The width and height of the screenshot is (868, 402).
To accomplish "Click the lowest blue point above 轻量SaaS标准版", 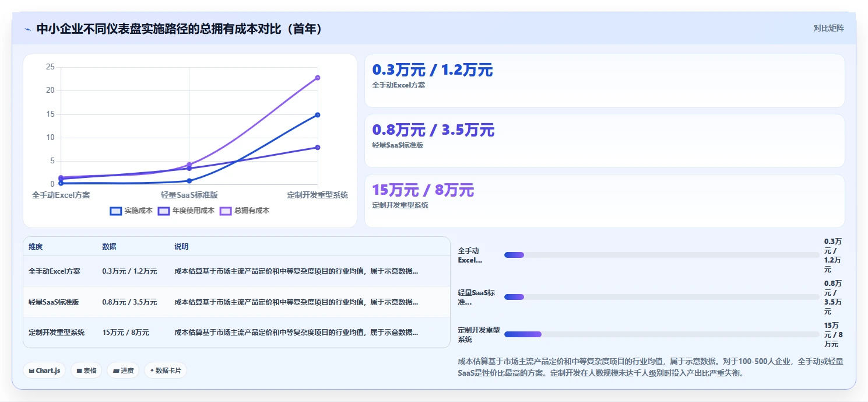I will coord(189,181).
